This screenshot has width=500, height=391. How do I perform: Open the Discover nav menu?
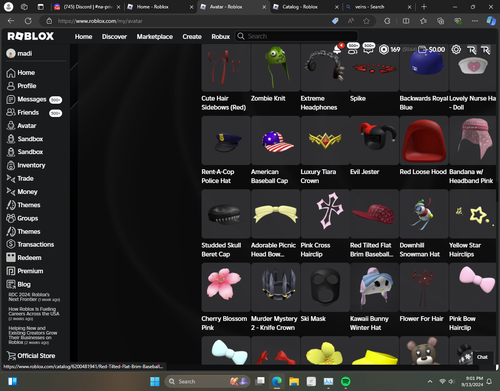click(x=114, y=36)
